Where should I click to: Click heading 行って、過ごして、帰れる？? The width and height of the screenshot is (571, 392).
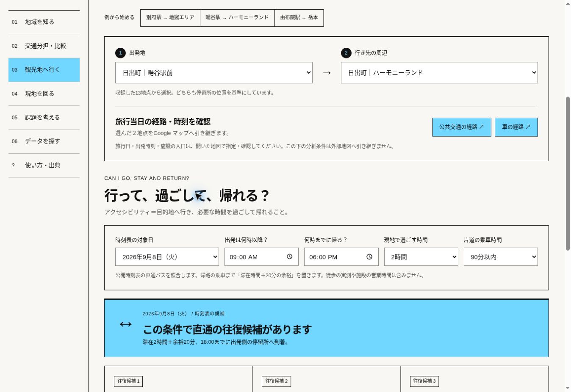click(187, 196)
